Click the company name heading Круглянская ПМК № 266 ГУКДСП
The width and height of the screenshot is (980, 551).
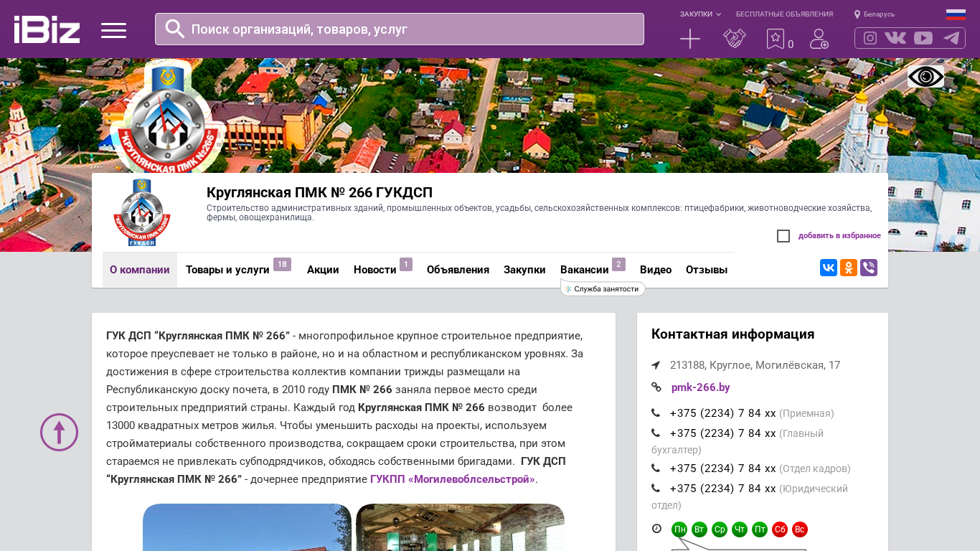(x=319, y=192)
